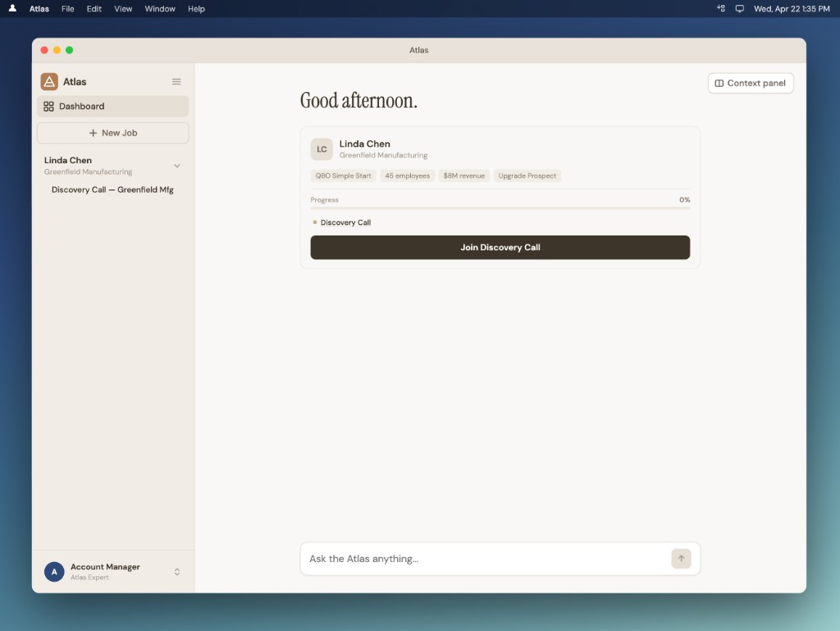The width and height of the screenshot is (840, 631).
Task: Click the screen mirroring display icon in menu bar
Action: point(739,8)
